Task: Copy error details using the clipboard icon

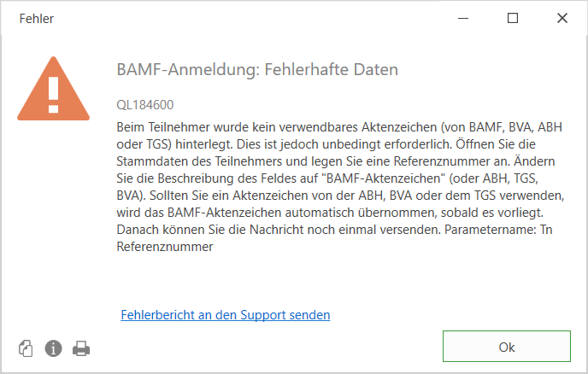Action: (26, 348)
